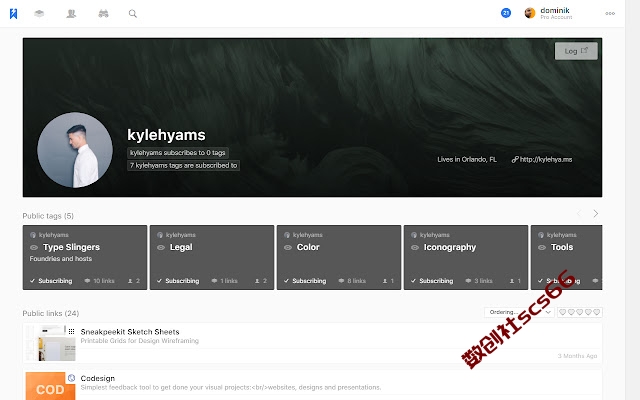Open Sneakpeekit Sketch Sheets link
Screen dimensions: 640x400
coord(130,332)
